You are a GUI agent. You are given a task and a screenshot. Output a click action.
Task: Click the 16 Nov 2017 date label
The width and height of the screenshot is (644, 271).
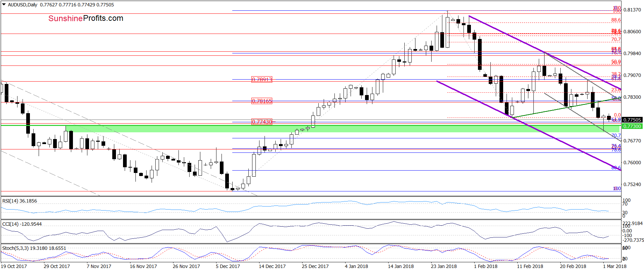[x=143, y=266]
